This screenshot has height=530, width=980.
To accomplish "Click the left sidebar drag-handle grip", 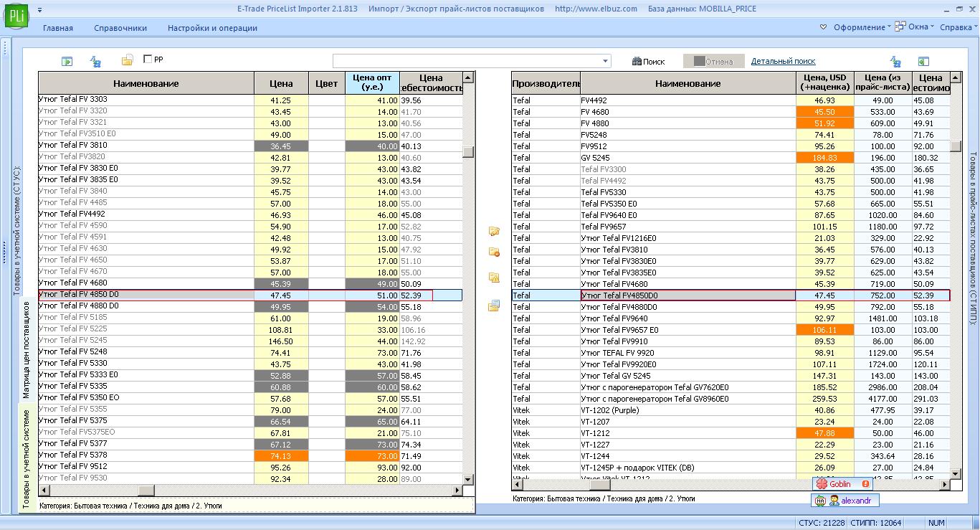I will pyautogui.click(x=6, y=251).
